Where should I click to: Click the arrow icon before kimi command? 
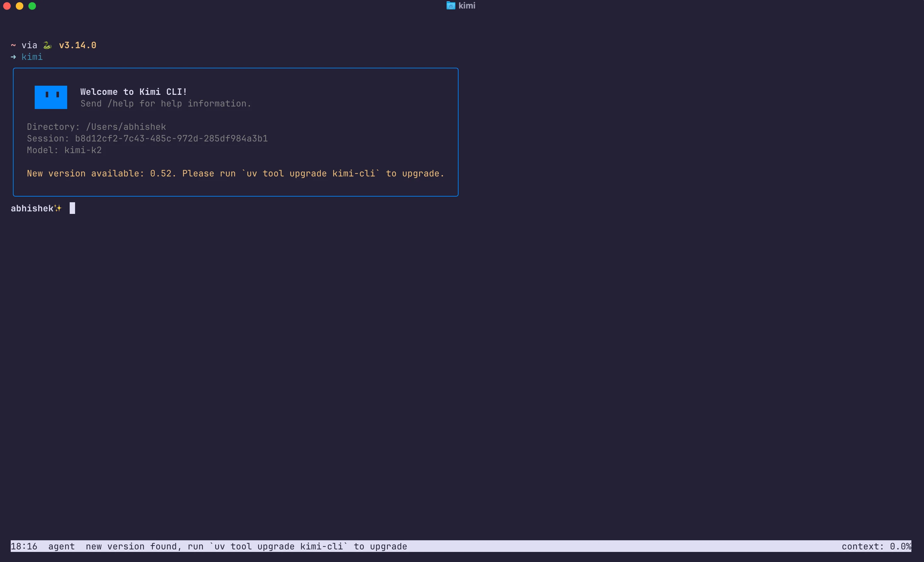(x=14, y=57)
